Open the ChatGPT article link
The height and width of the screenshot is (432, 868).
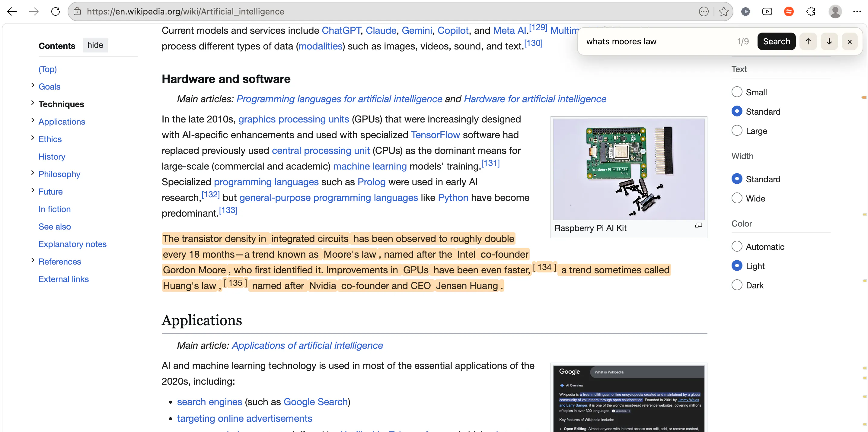341,30
